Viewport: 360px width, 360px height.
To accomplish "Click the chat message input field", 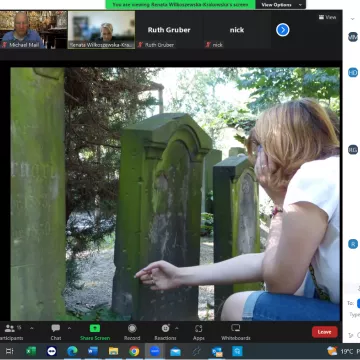I will point(354,314).
